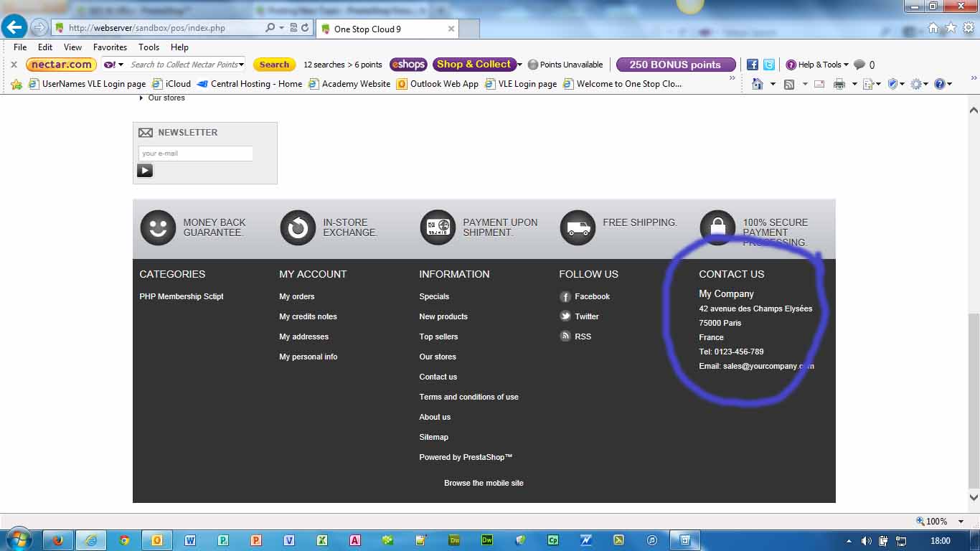
Task: Open the Shop & Collect button
Action: coord(474,65)
